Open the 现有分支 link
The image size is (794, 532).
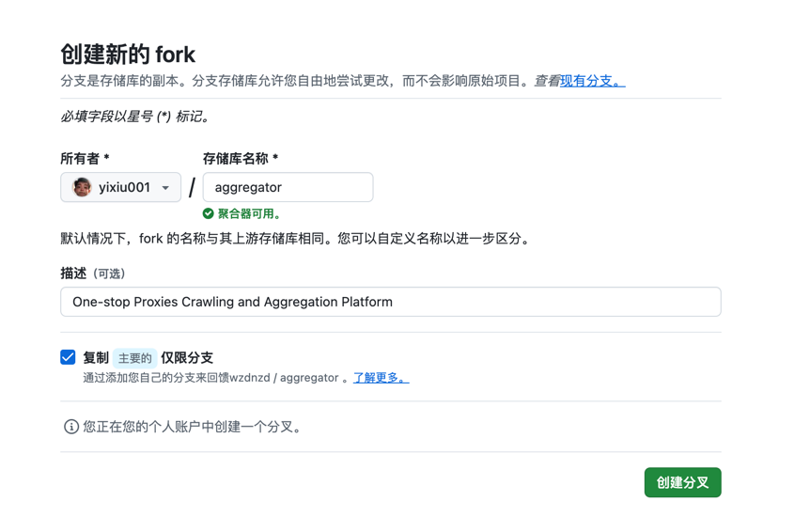pyautogui.click(x=591, y=81)
